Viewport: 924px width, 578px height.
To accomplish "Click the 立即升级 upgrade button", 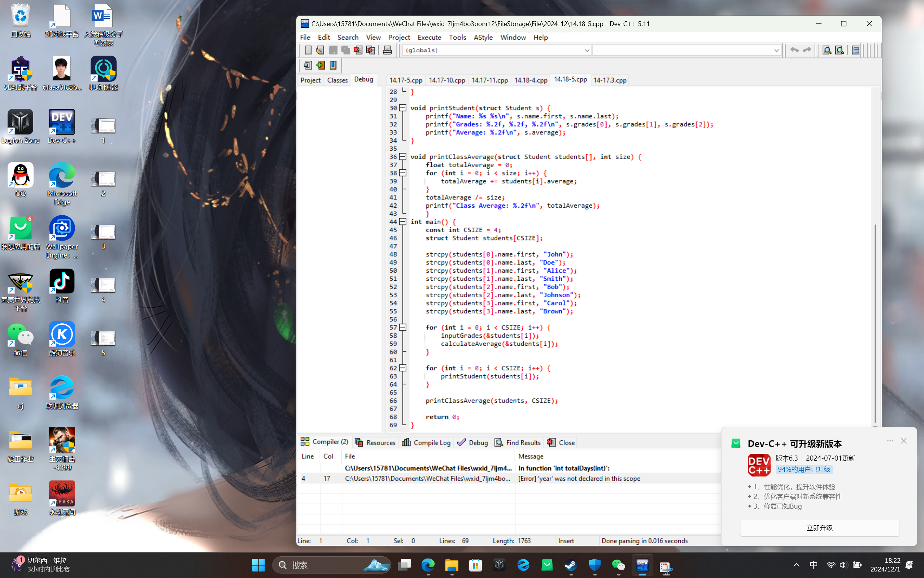I will tap(819, 528).
